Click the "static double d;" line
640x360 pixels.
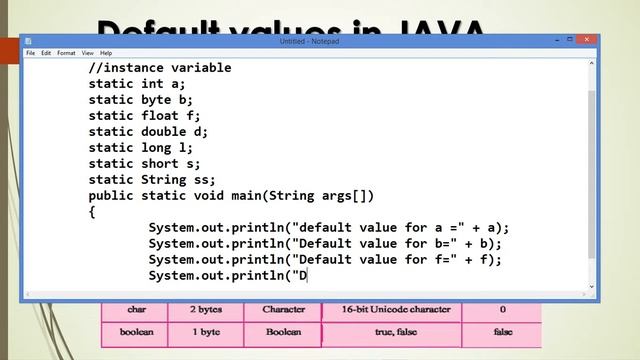148,131
